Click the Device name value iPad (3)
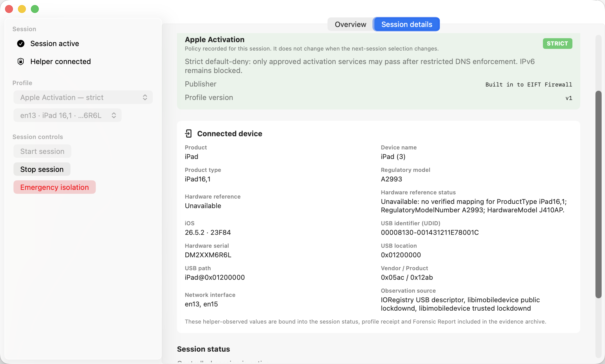The height and width of the screenshot is (364, 605). click(x=393, y=157)
